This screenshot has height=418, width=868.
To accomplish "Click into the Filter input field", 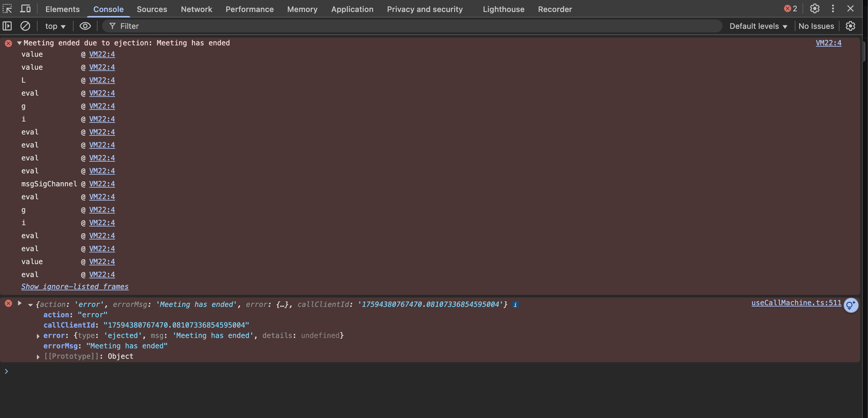I will coord(405,26).
